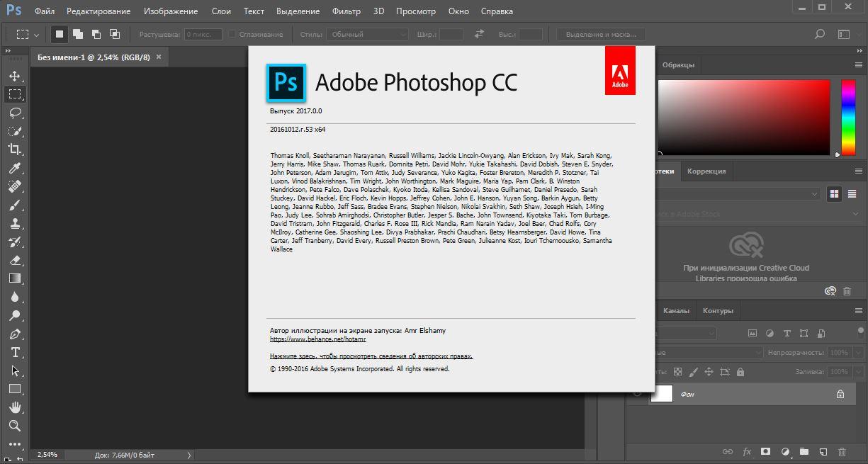Select the Crop tool
The width and height of the screenshot is (868, 464).
(15, 149)
